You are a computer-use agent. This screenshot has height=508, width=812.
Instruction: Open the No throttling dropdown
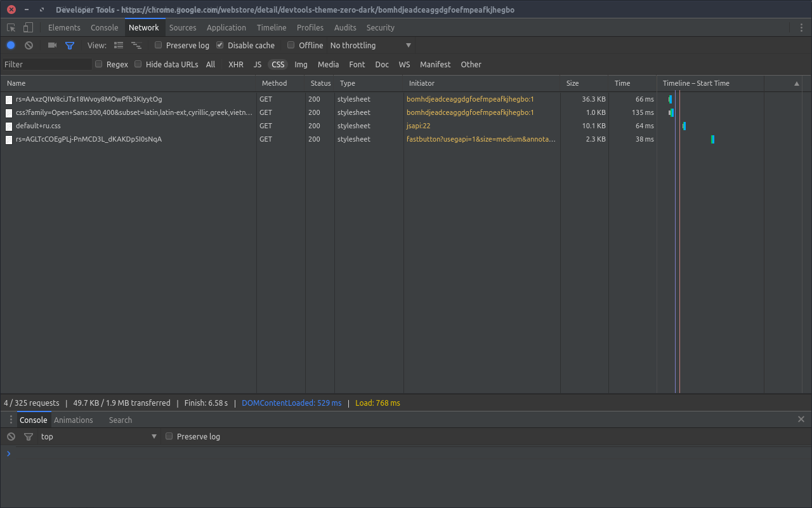click(371, 45)
